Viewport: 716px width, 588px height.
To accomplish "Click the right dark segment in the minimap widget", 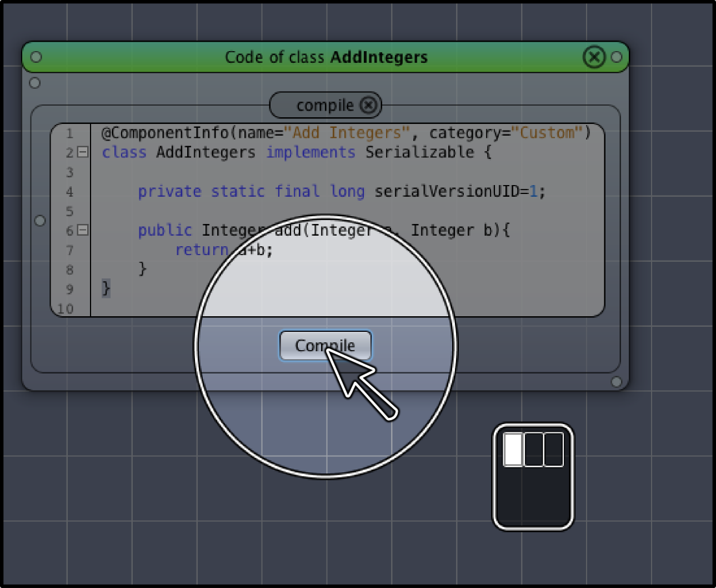I will 554,450.
